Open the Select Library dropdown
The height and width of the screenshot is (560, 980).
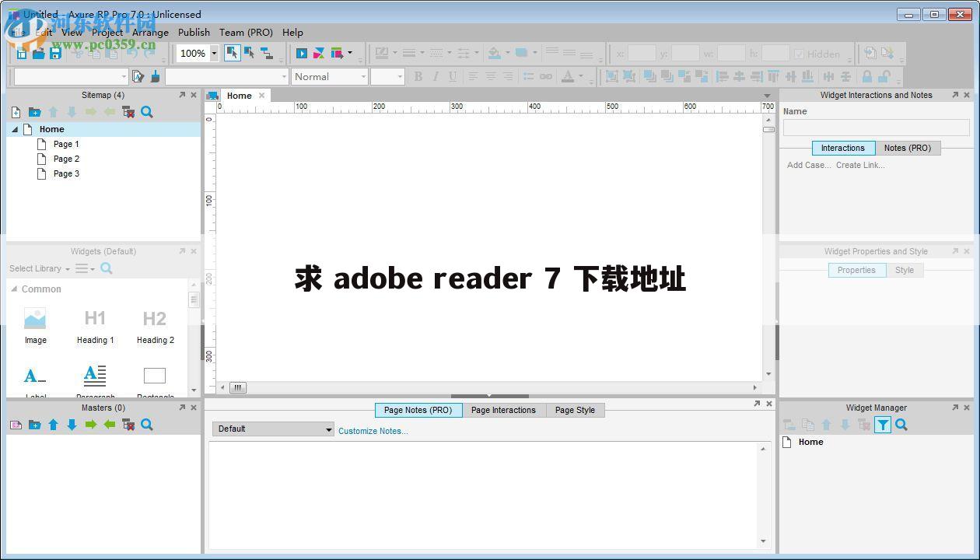click(40, 268)
